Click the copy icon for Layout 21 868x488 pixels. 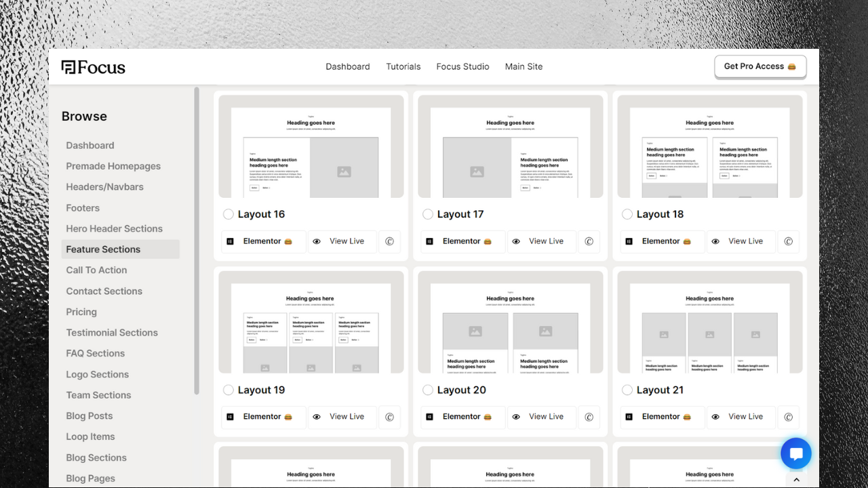(789, 417)
